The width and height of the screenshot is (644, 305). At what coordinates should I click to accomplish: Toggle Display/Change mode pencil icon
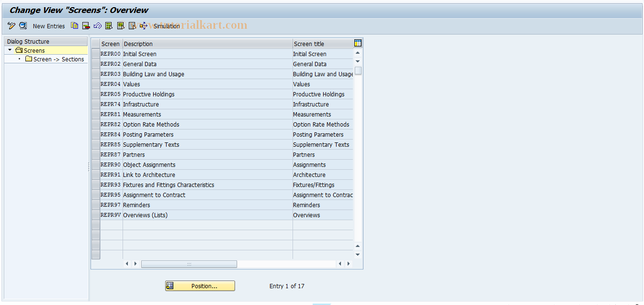pyautogui.click(x=11, y=26)
